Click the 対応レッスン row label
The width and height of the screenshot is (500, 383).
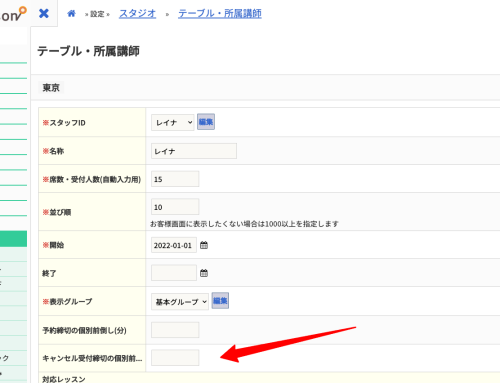[x=64, y=379]
